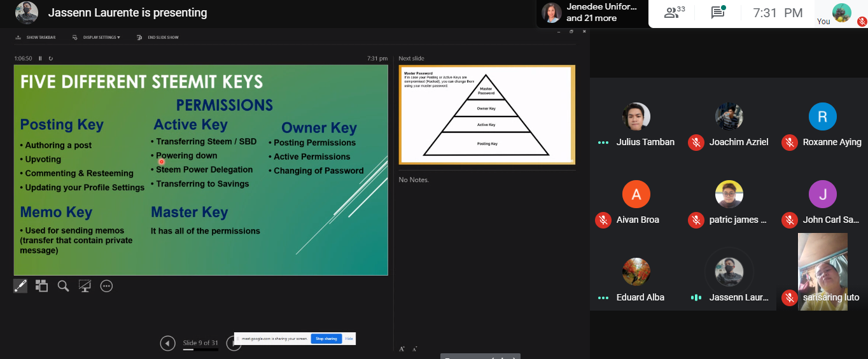Click Eduard Alba's three-dot indicator

(x=603, y=298)
